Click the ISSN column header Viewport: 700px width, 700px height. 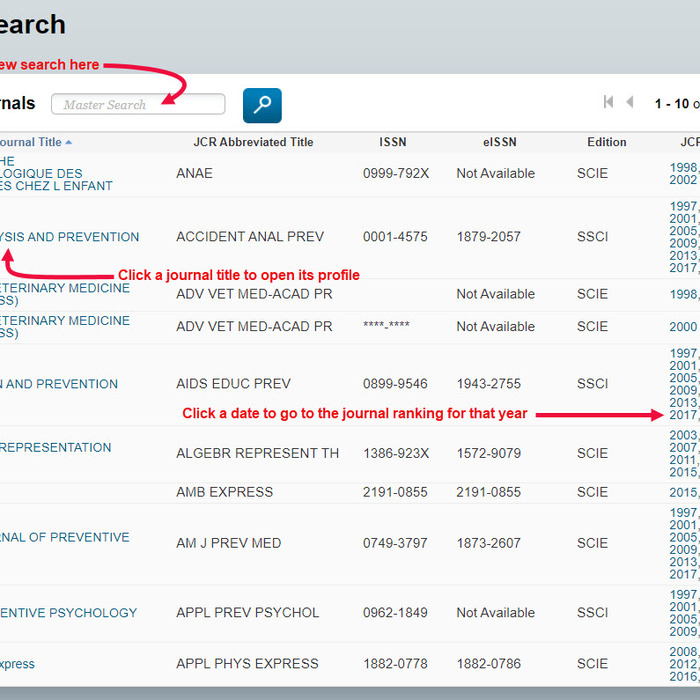pyautogui.click(x=393, y=142)
